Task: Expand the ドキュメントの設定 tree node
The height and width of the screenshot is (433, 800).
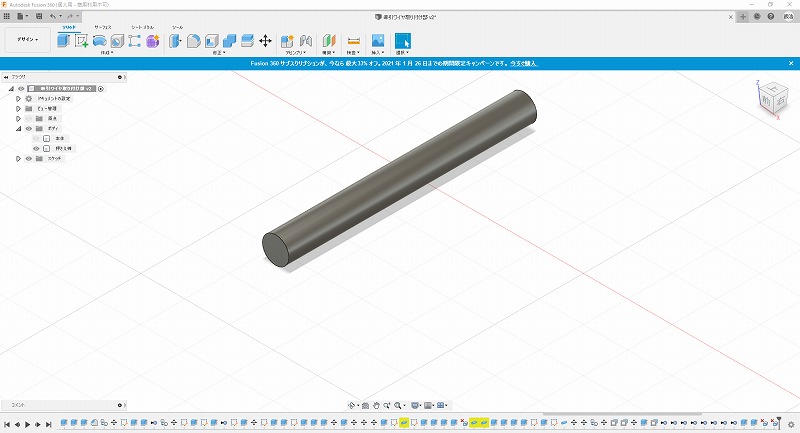Action: (18, 99)
